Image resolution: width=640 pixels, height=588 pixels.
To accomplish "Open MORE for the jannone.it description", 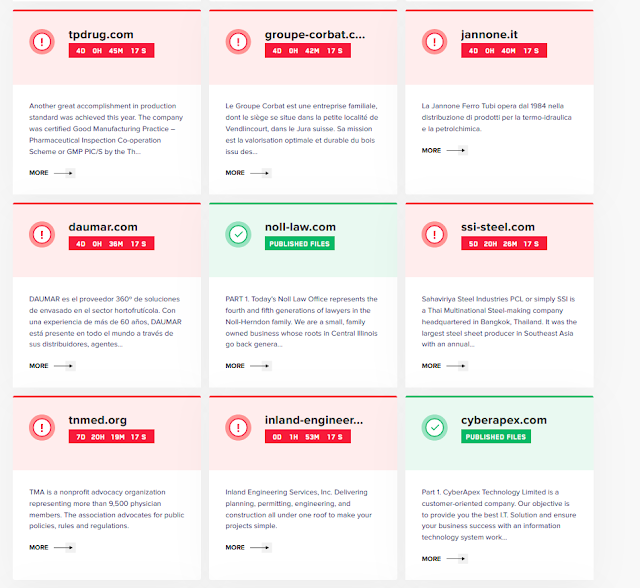I will [443, 151].
